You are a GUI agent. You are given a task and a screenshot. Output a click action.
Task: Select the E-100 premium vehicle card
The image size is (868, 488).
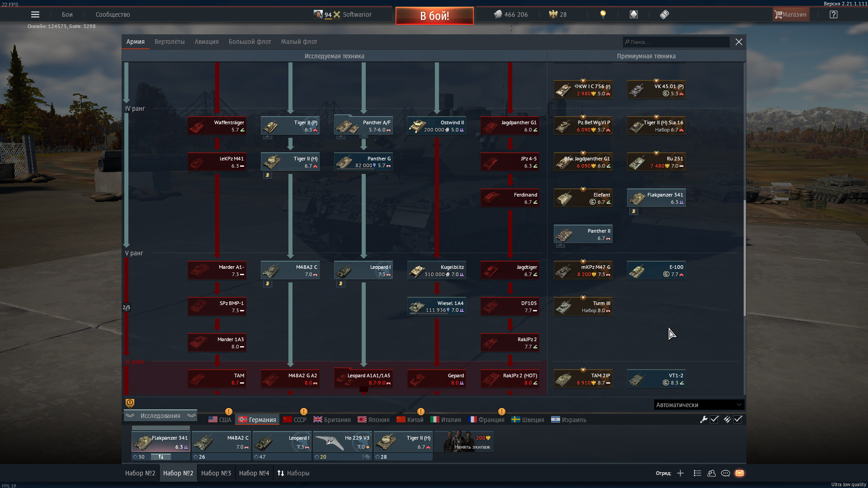(x=656, y=270)
